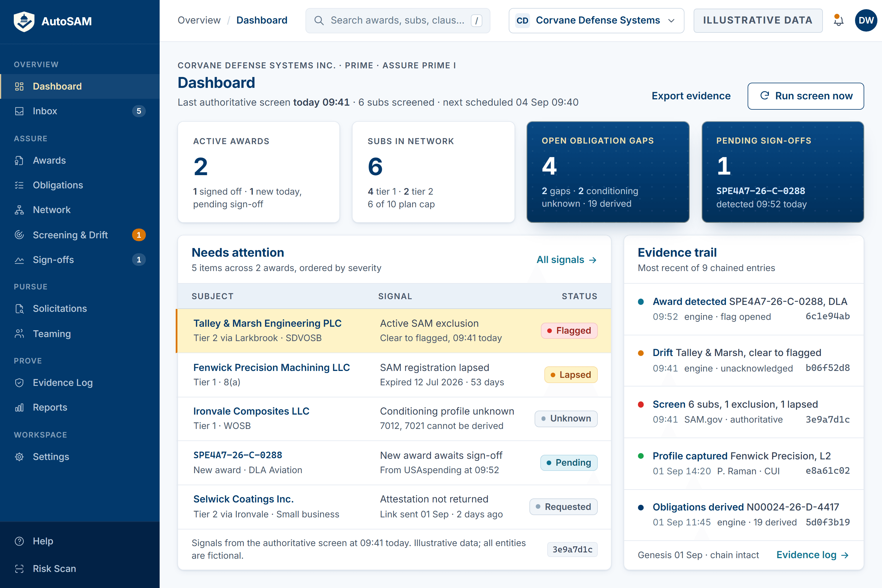
Task: Open Evidence Log shield-check icon
Action: (x=19, y=382)
